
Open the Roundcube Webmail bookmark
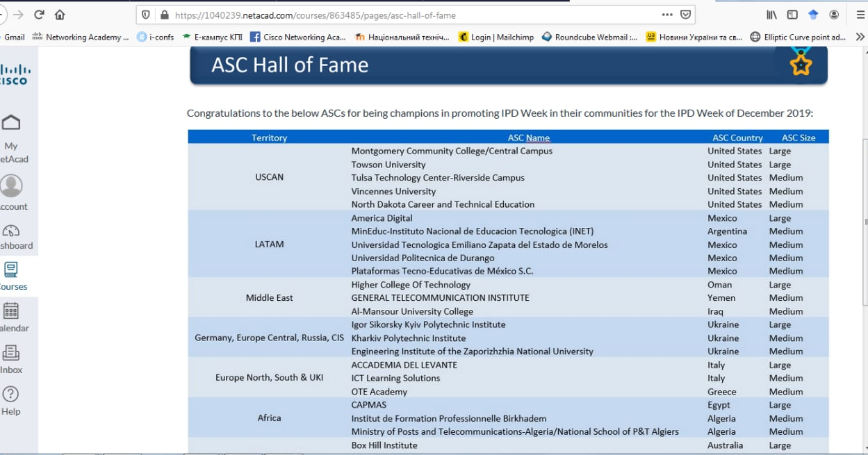(590, 38)
